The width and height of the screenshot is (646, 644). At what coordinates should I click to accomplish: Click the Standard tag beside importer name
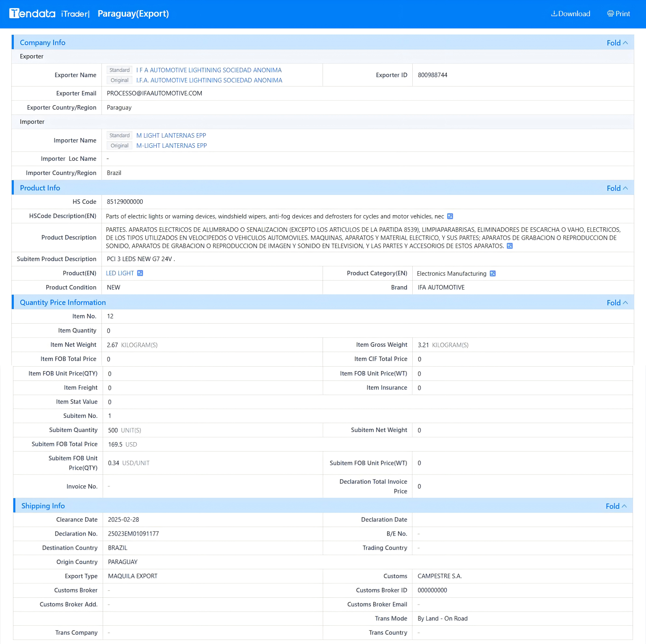119,136
